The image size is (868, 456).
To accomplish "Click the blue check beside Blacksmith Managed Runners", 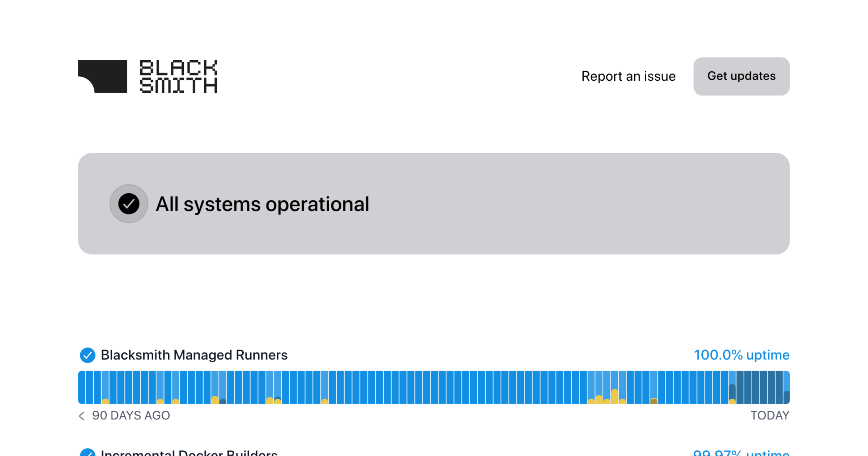I will 88,355.
